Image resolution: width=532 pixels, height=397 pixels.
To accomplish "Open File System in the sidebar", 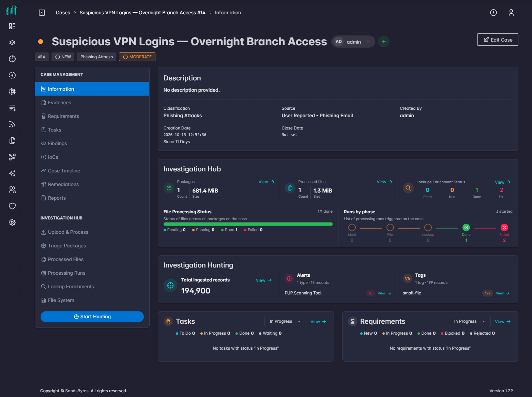I will click(92, 300).
